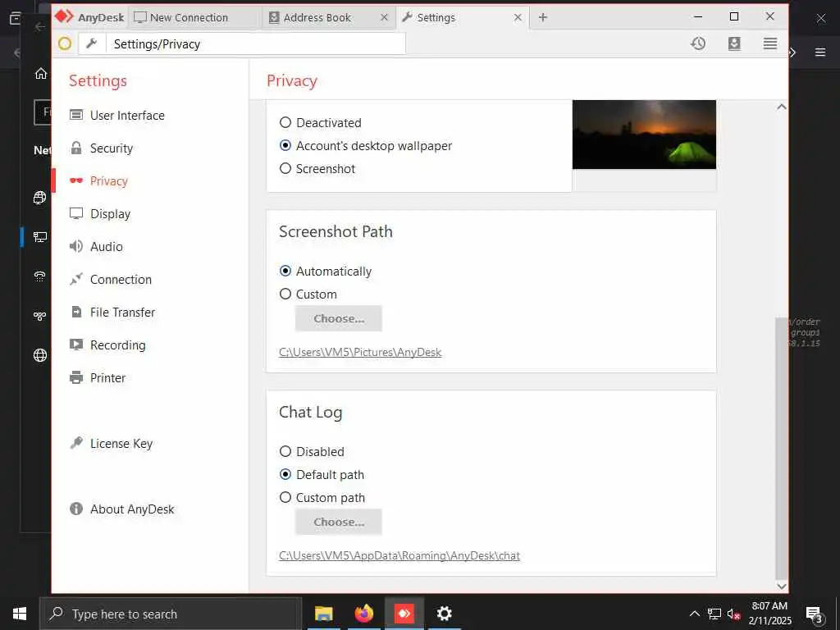This screenshot has width=840, height=630.
Task: Close the Settings tab
Action: tap(518, 18)
